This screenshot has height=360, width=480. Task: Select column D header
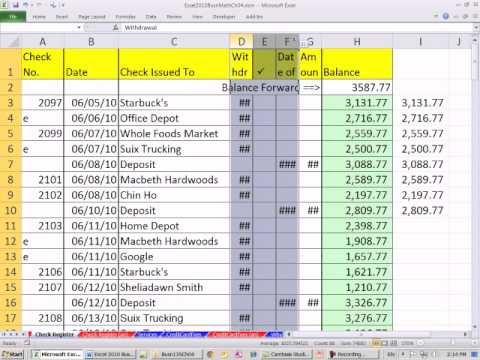[241, 42]
